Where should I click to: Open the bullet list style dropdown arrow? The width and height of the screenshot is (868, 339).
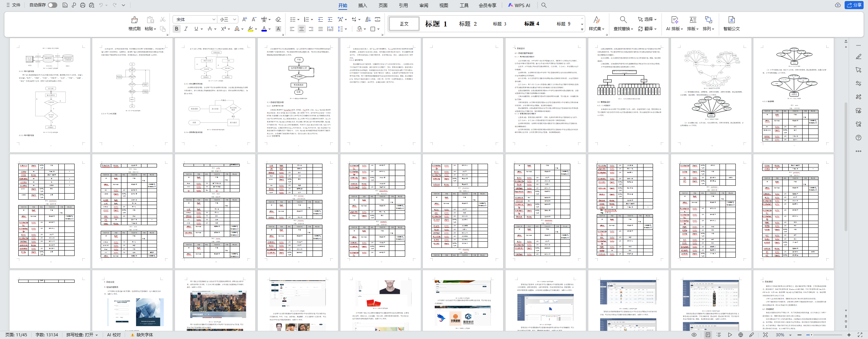(298, 19)
